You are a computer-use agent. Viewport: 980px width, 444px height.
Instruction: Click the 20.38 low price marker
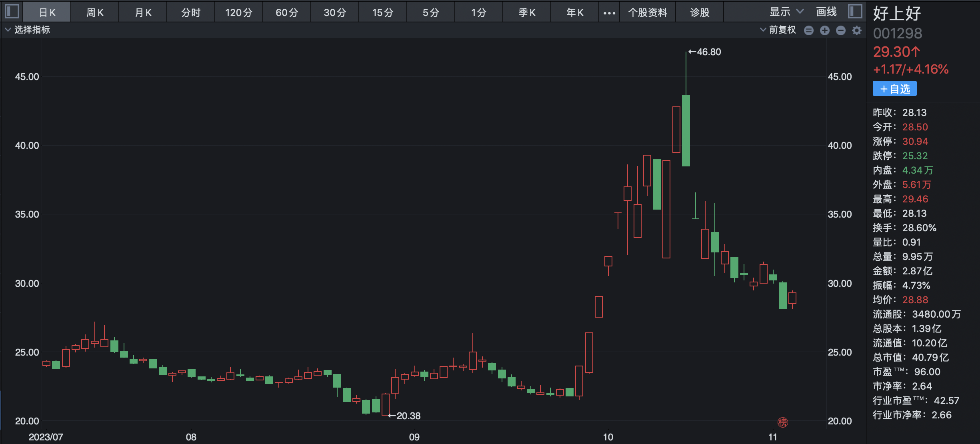[404, 416]
